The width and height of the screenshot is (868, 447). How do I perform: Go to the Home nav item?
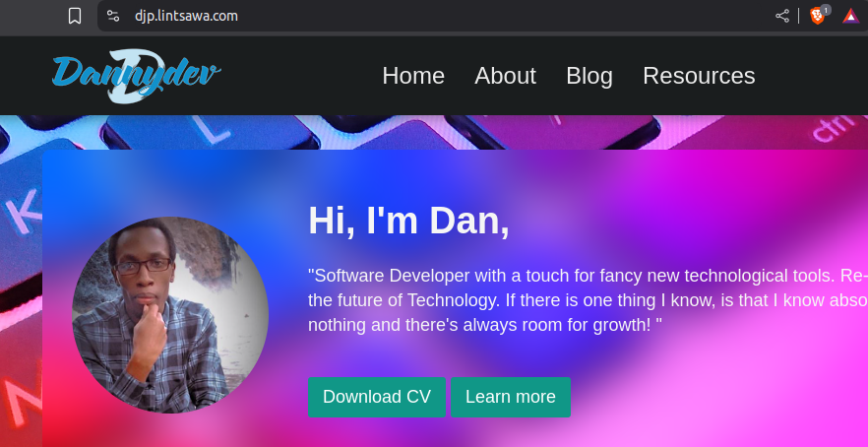click(x=413, y=76)
